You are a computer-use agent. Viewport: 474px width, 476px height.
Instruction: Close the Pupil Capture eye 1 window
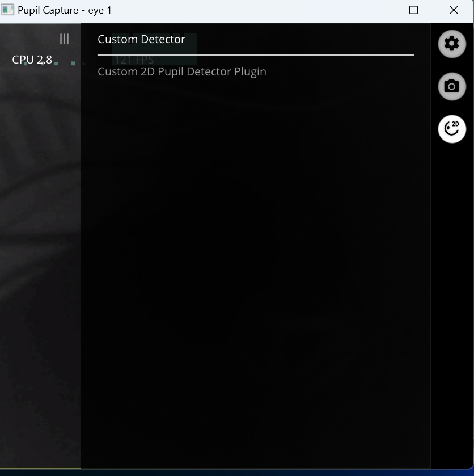[x=454, y=10]
